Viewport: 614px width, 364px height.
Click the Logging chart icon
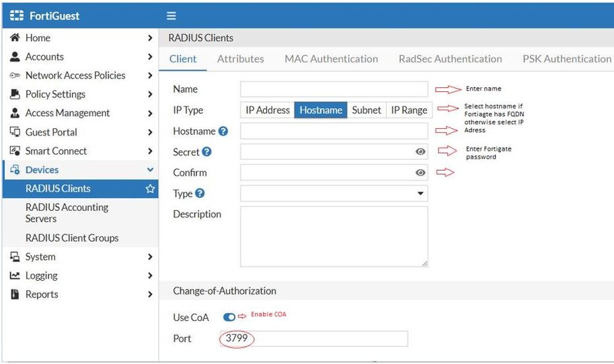pyautogui.click(x=14, y=275)
